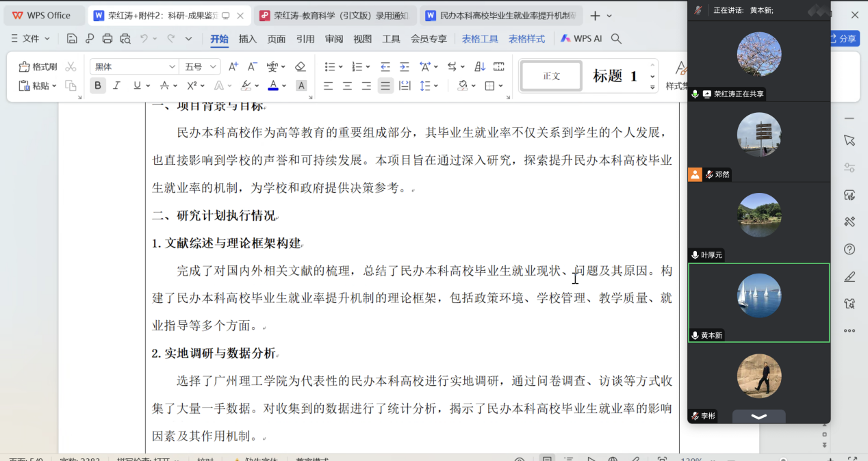Click the print icon in quick toolbar
The image size is (868, 461).
pos(107,38)
